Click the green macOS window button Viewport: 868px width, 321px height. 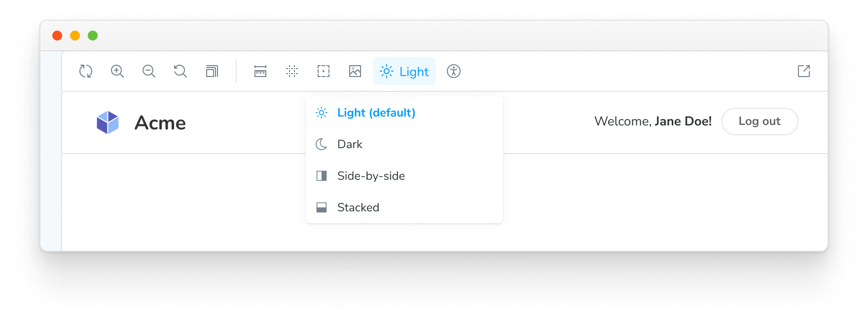(x=93, y=36)
